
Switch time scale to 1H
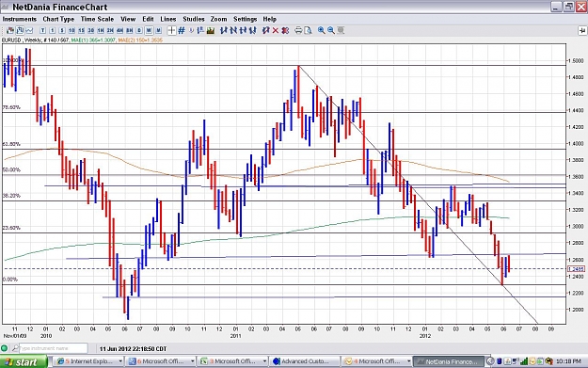(x=101, y=30)
